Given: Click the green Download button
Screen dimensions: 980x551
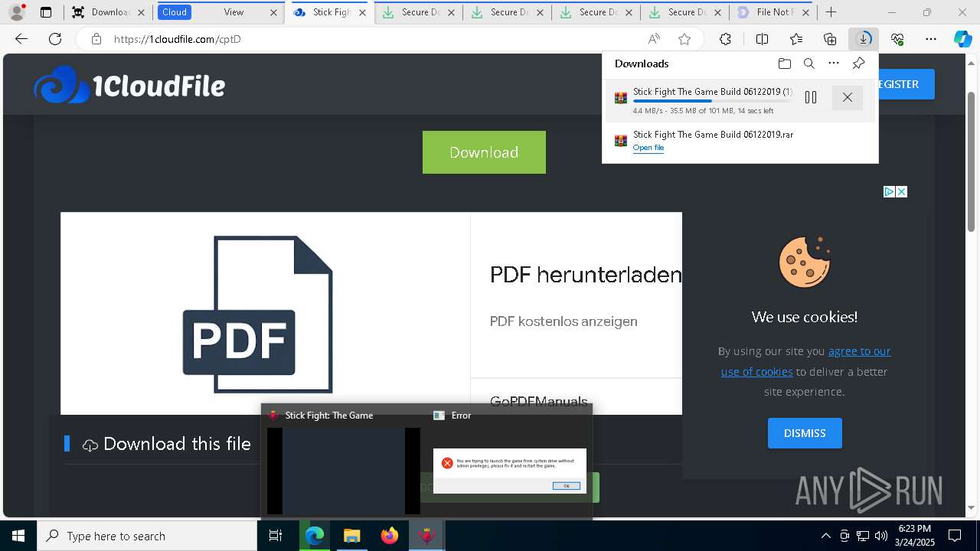Looking at the screenshot, I should (484, 152).
